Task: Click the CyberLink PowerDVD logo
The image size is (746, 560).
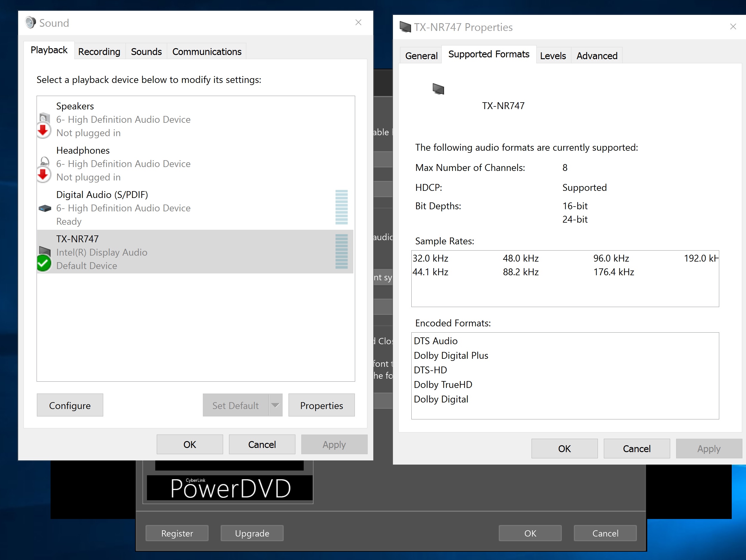Action: point(230,487)
